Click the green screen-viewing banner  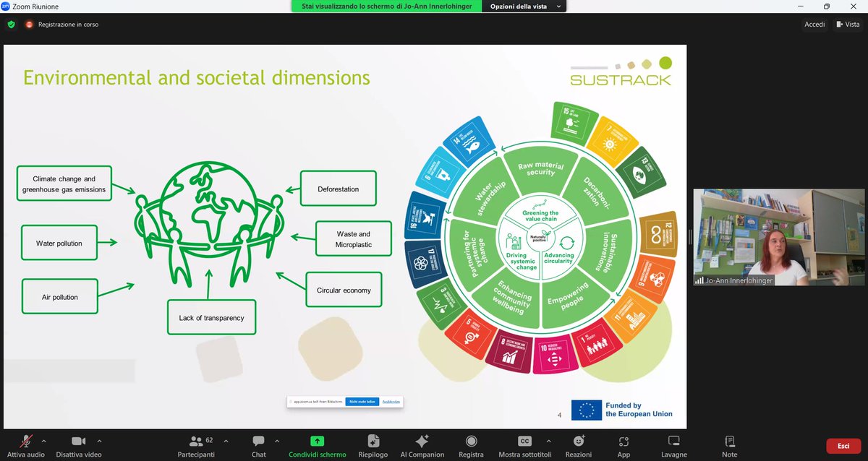(386, 7)
